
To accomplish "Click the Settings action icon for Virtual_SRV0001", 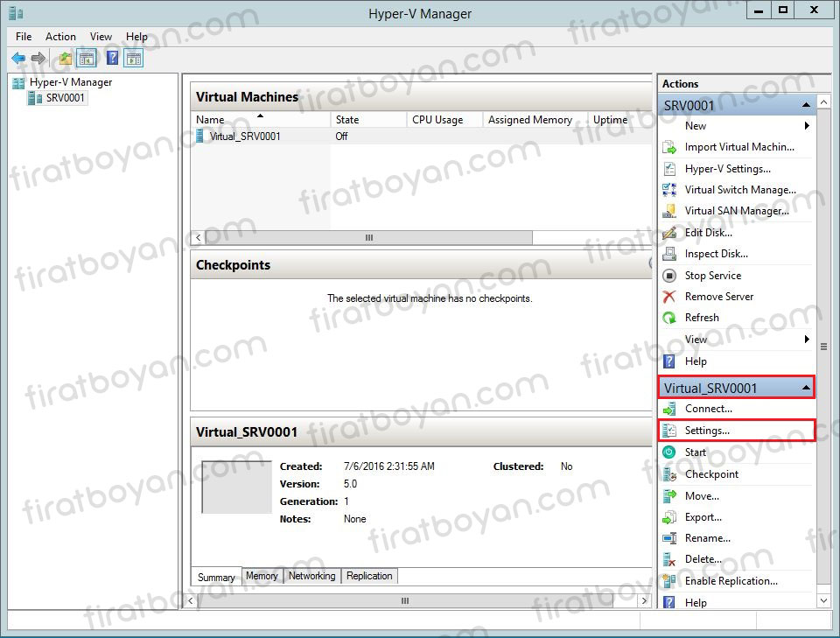I will pos(669,431).
